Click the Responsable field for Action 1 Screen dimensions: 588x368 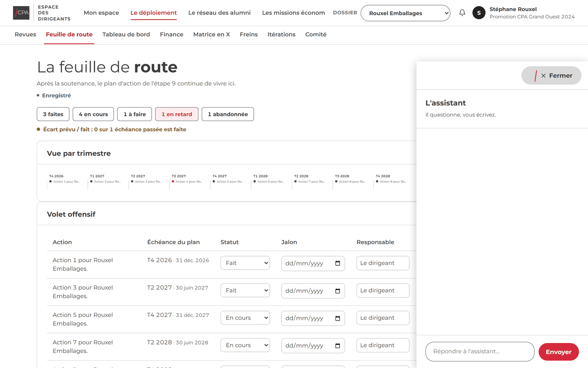pos(383,263)
